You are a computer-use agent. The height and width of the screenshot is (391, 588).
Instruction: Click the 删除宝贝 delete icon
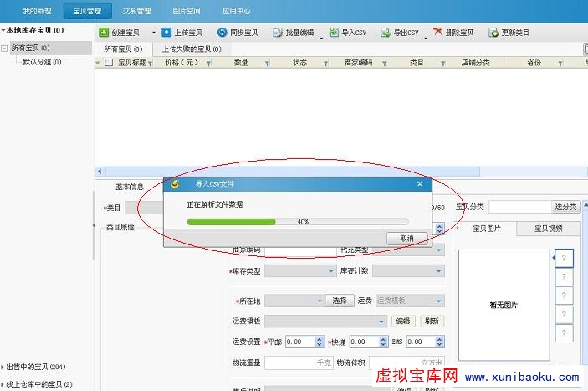click(x=437, y=33)
